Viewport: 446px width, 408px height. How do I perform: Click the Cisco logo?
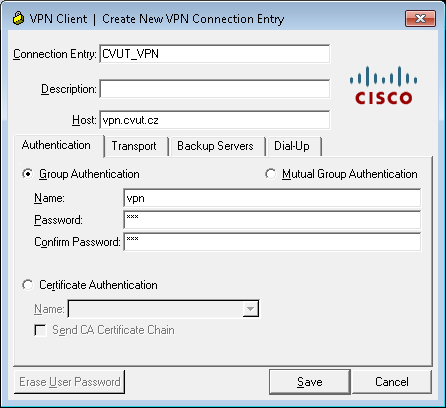[383, 85]
